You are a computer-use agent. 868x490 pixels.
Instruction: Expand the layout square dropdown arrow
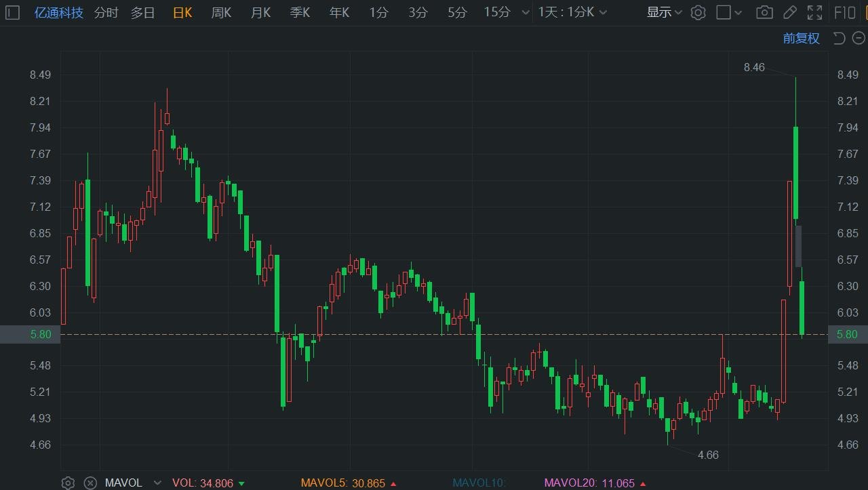pyautogui.click(x=738, y=13)
